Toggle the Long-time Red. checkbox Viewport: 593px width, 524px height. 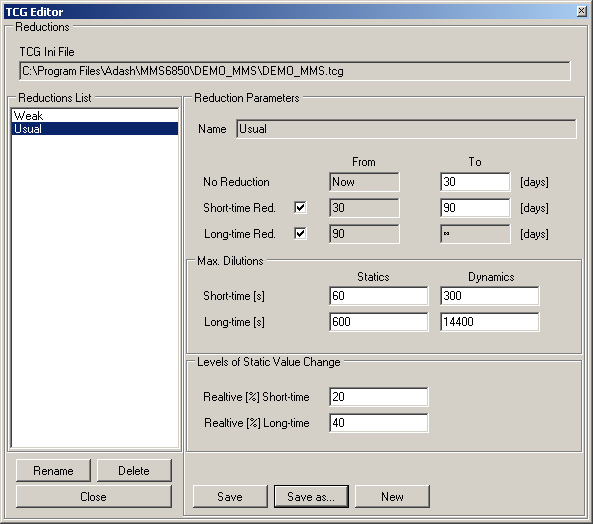point(300,234)
